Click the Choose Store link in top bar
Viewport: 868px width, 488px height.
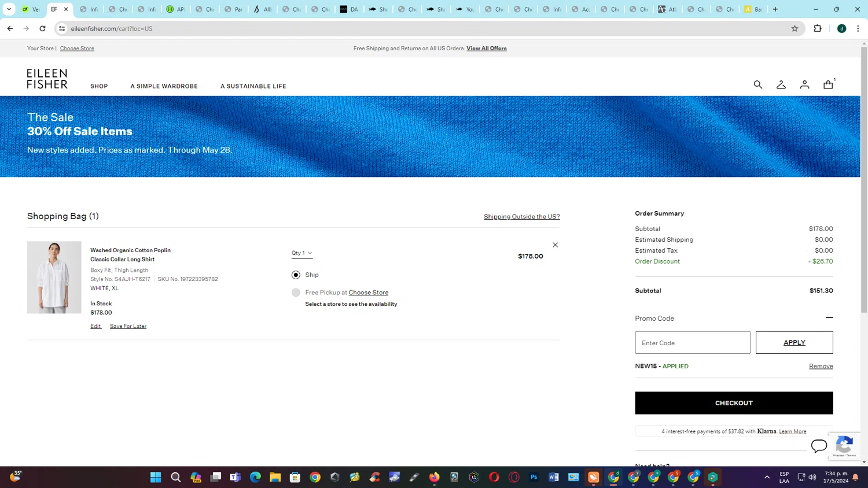click(77, 49)
